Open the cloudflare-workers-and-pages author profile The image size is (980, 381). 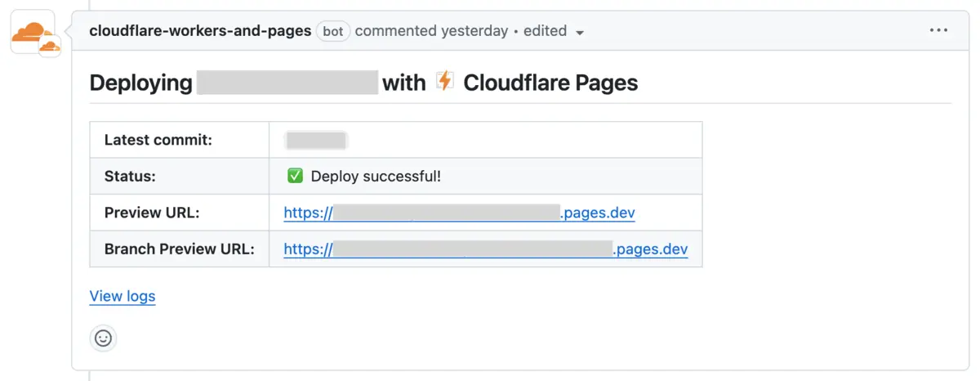tap(200, 31)
